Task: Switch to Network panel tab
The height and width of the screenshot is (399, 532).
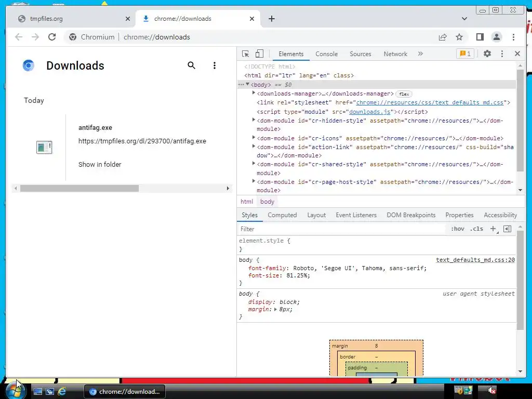Action: pos(395,54)
